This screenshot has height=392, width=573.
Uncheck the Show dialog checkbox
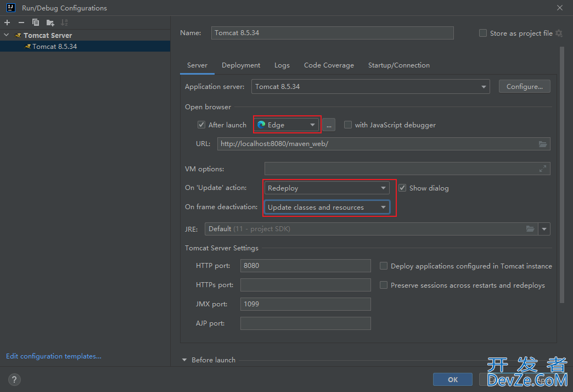(402, 188)
